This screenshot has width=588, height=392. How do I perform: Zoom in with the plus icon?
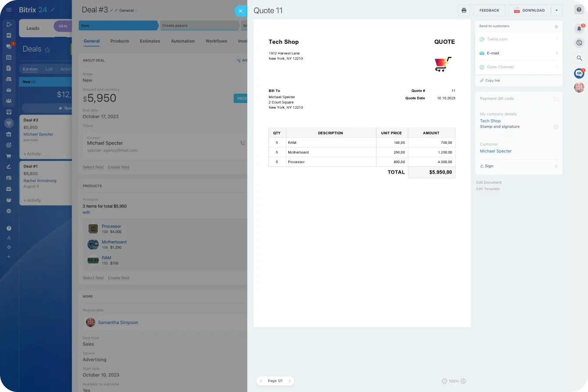[463, 381]
